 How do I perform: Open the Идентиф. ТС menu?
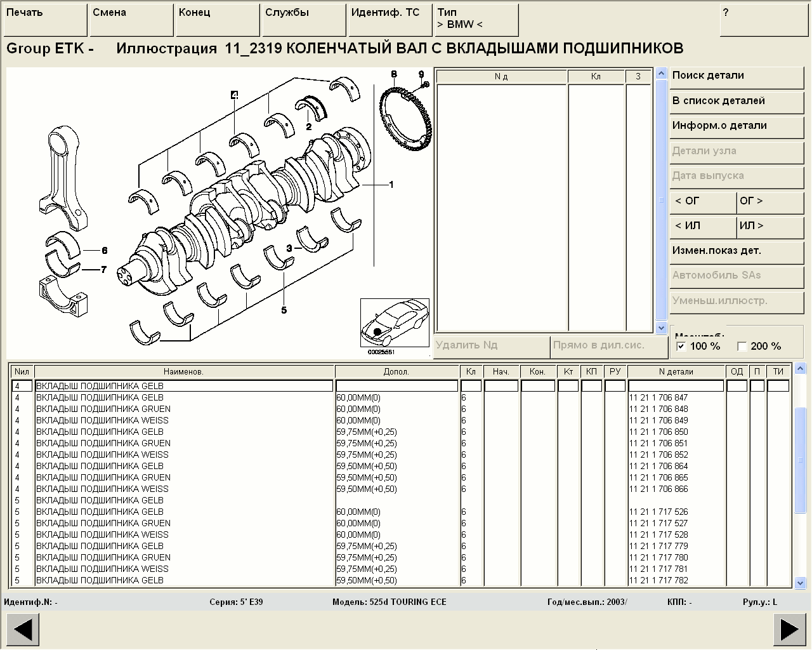coord(390,20)
